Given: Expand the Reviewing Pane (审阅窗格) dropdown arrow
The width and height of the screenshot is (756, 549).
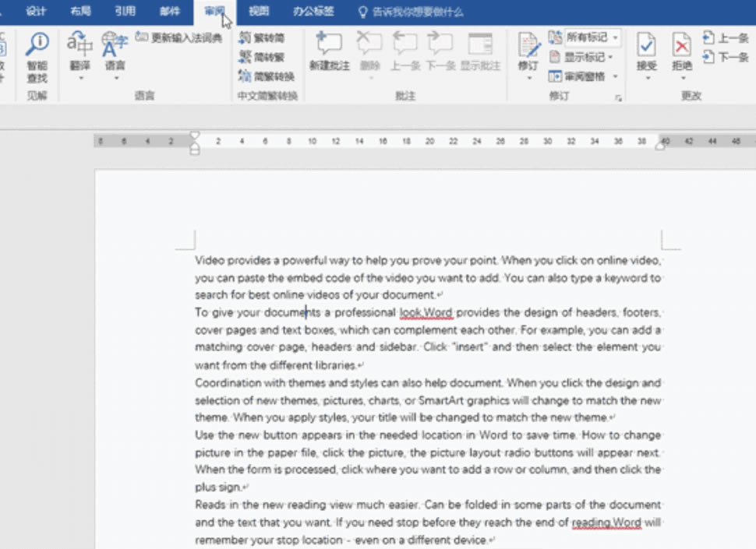Looking at the screenshot, I should [x=615, y=76].
